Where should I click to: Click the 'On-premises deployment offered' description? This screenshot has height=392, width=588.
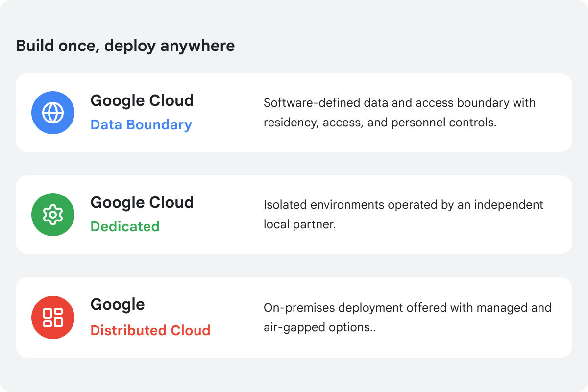coord(408,318)
